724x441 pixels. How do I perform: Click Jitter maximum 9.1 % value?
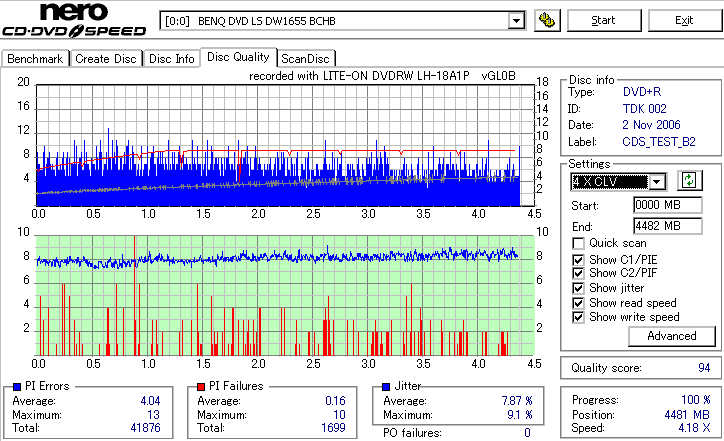coord(520,415)
